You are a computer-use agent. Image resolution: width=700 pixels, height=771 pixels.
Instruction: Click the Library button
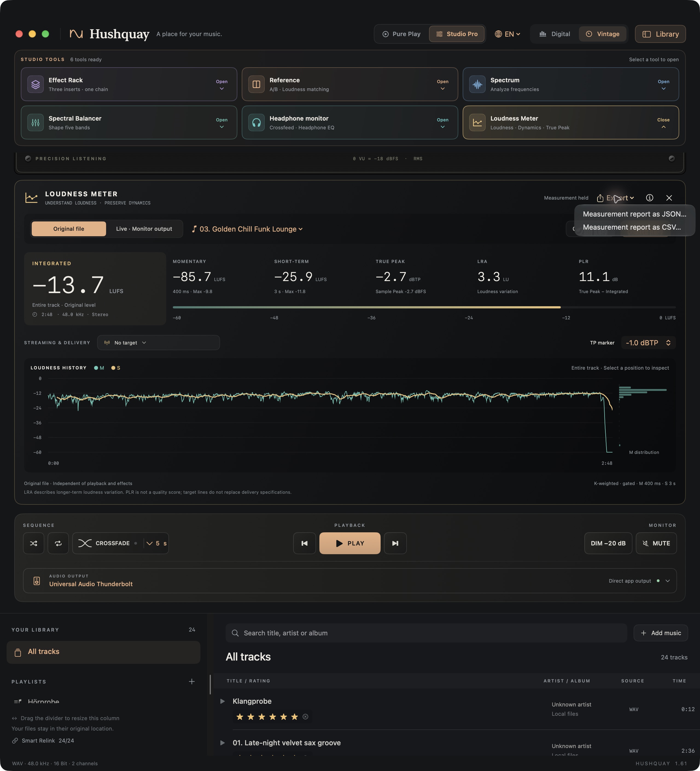coord(660,34)
